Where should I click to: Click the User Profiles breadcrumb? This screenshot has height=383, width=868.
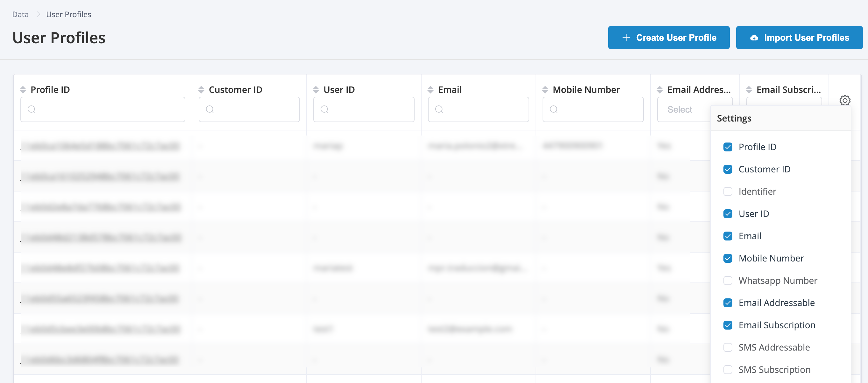(68, 14)
